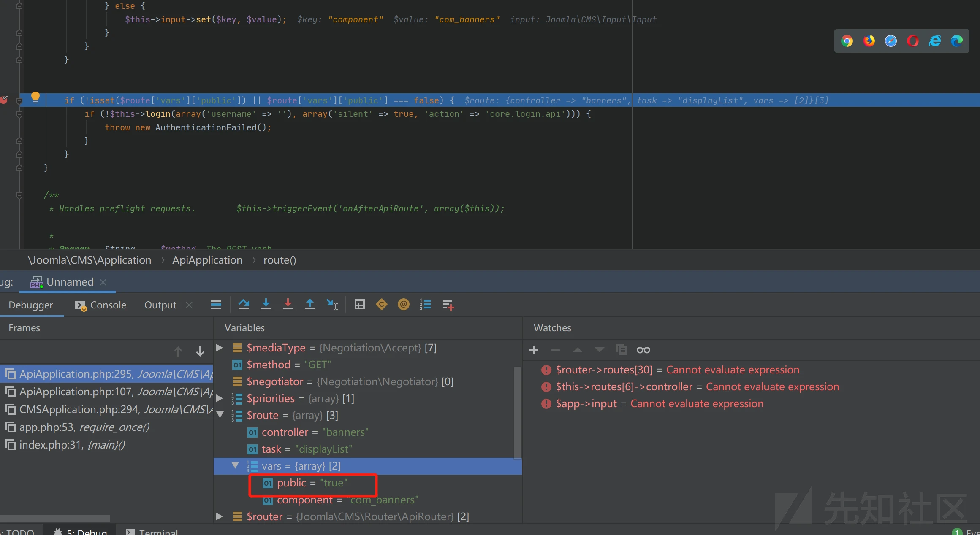Switch to the Debugger tab
The width and height of the screenshot is (980, 535).
[31, 305]
